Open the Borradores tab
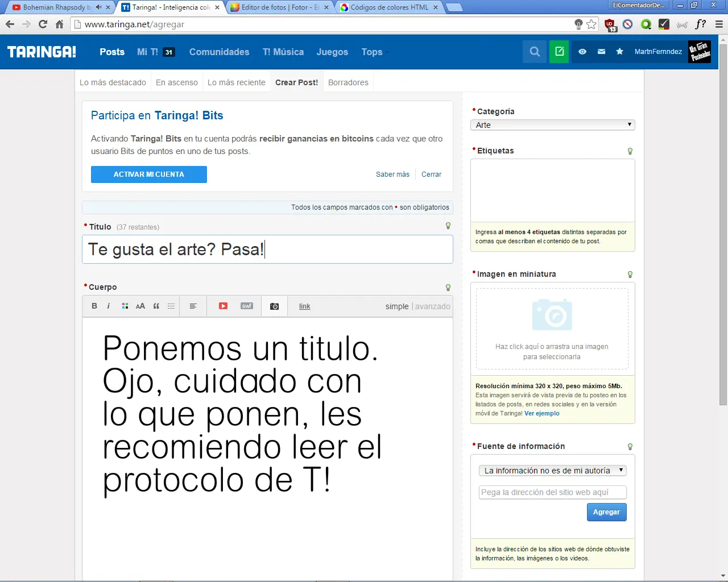 point(348,82)
